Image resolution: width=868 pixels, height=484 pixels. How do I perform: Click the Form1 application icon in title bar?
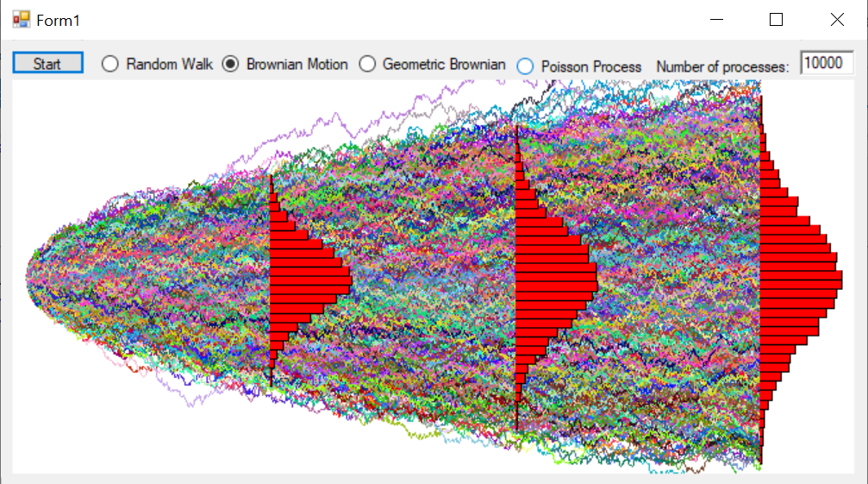tap(21, 20)
